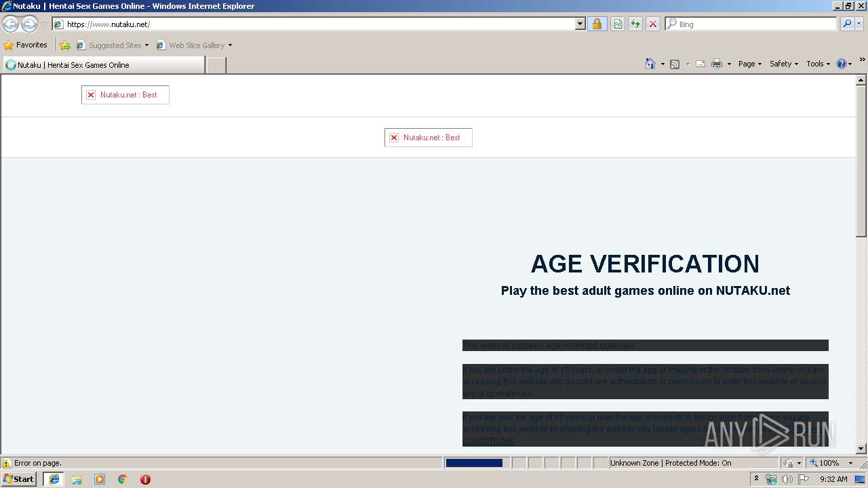Click the centered broken Nutaku.net : Best image
Viewport: 868px width, 488px height.
[x=428, y=138]
